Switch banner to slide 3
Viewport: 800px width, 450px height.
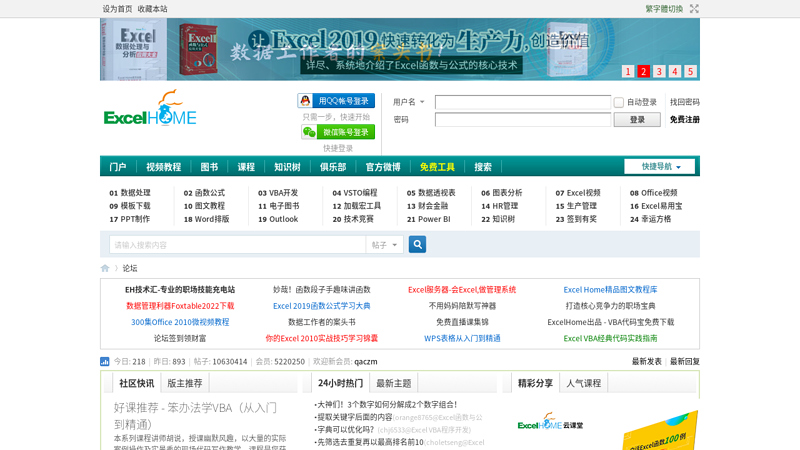click(659, 71)
